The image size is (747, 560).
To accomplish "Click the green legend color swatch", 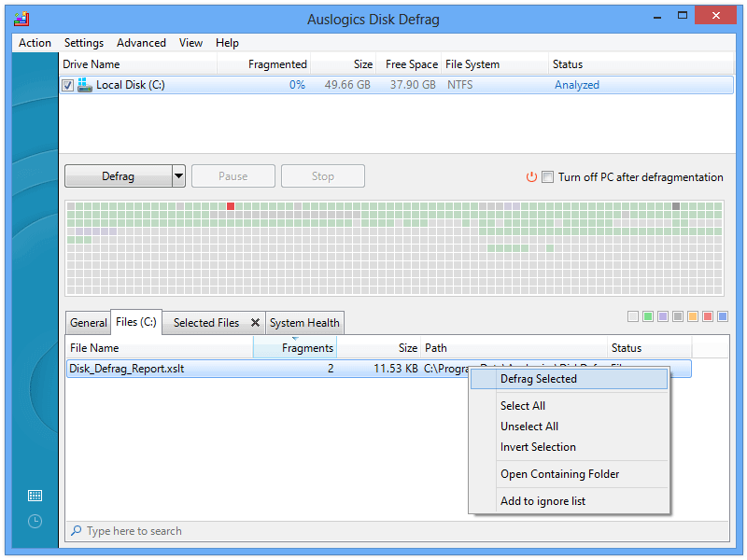I will (648, 316).
